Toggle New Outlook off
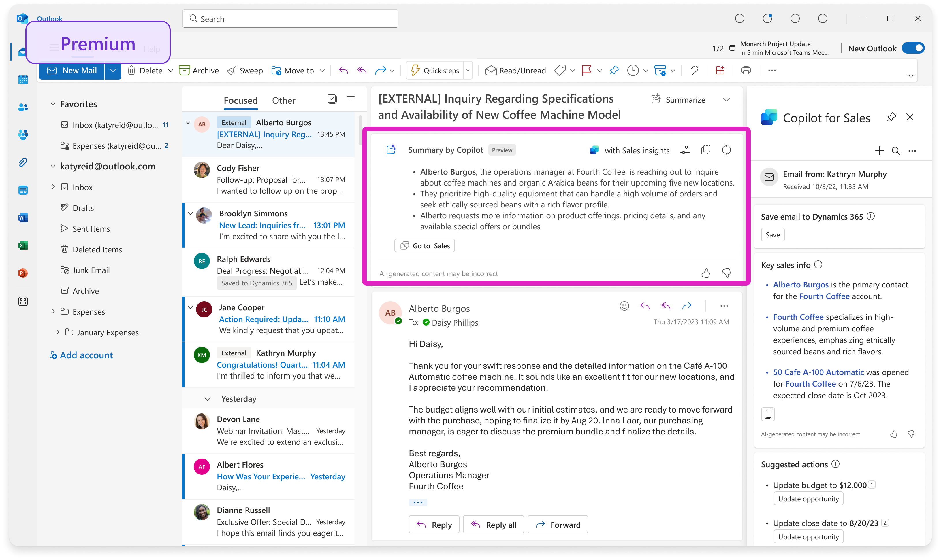 tap(913, 48)
